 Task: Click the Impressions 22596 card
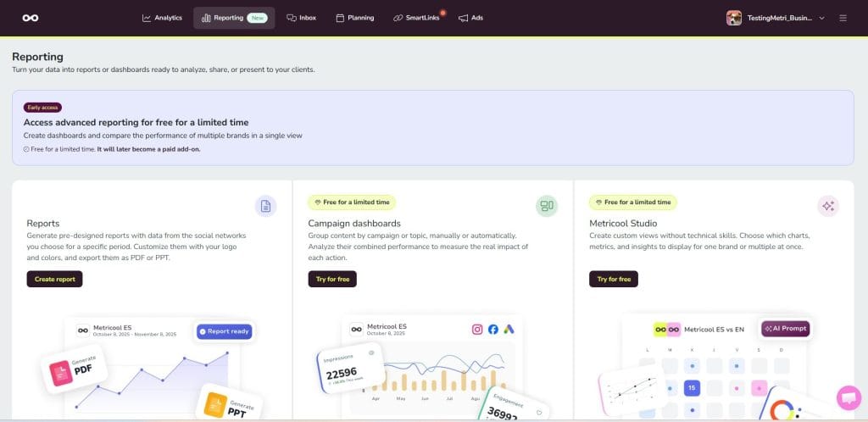click(350, 369)
